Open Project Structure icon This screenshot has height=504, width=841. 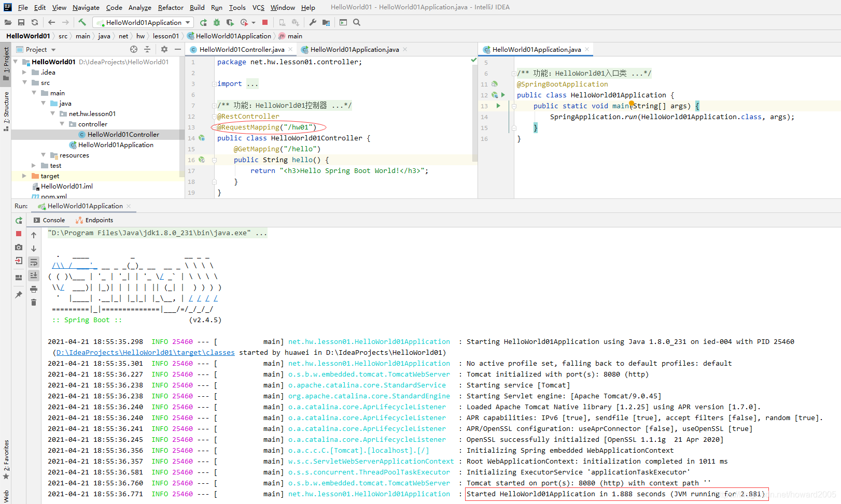point(326,22)
